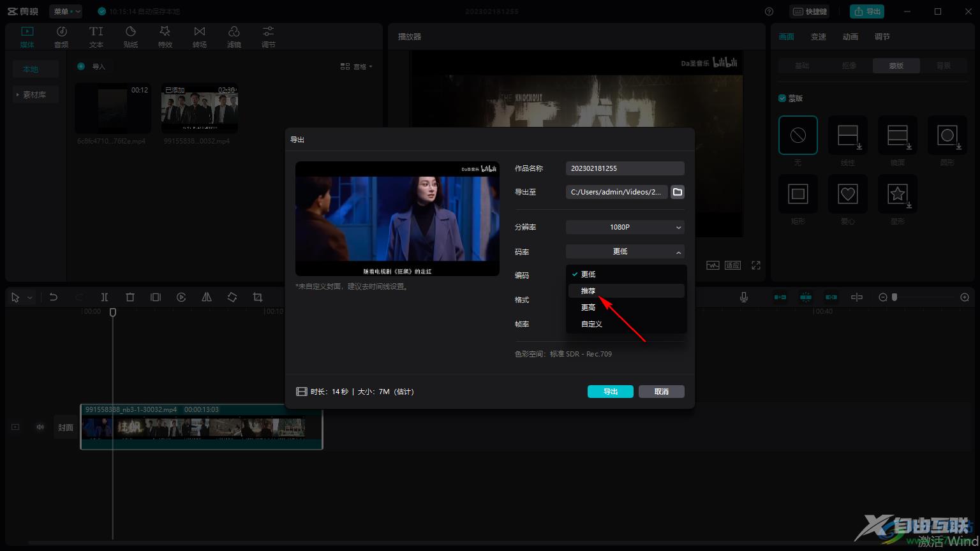This screenshot has height=551, width=980.
Task: Toggle main track magnet snapping
Action: (780, 297)
